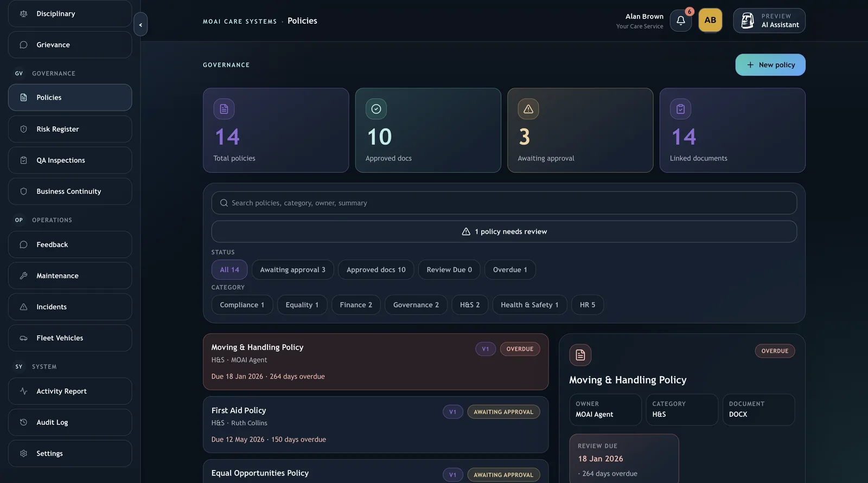Click the Total policies document icon

224,109
